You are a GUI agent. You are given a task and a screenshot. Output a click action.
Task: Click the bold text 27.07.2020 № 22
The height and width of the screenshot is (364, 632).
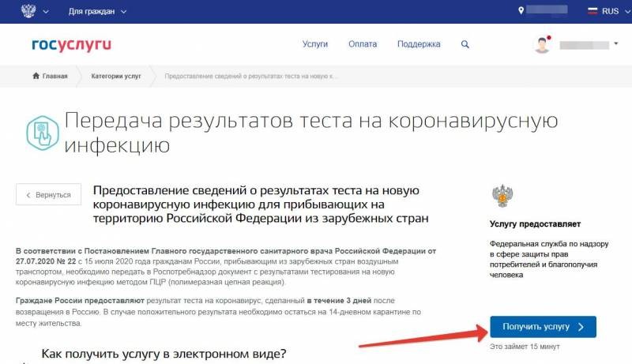tap(46, 261)
